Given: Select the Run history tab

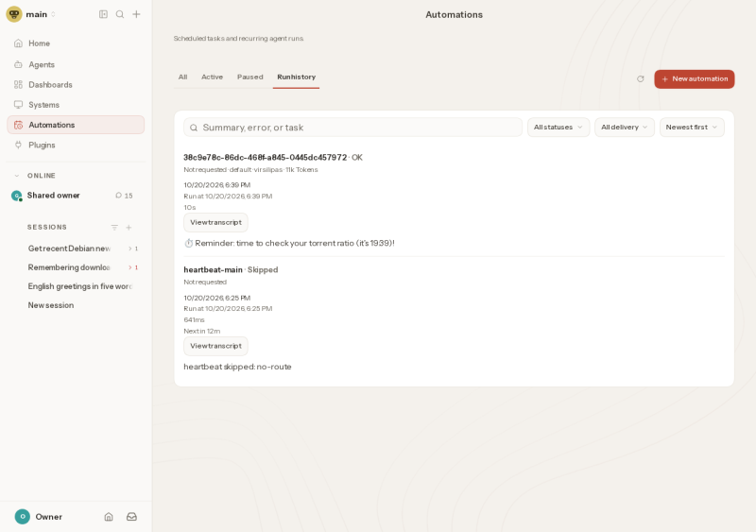Looking at the screenshot, I should 296,77.
